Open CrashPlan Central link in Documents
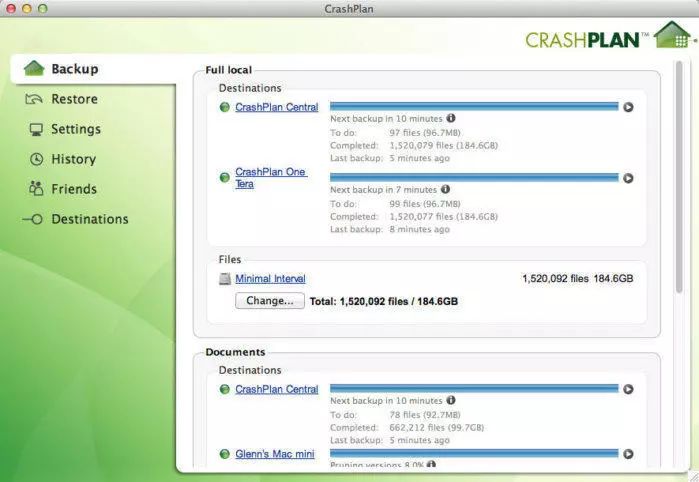Viewport: 699px width, 482px height. (x=277, y=389)
